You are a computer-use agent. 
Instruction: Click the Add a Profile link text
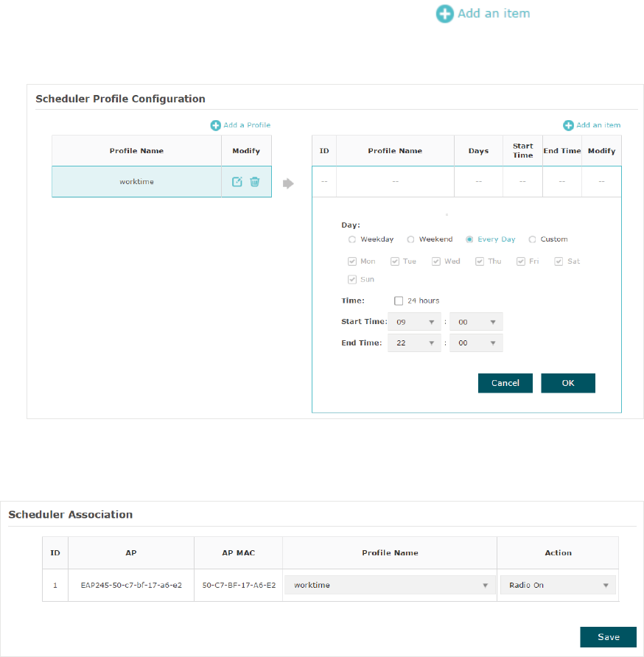click(247, 125)
